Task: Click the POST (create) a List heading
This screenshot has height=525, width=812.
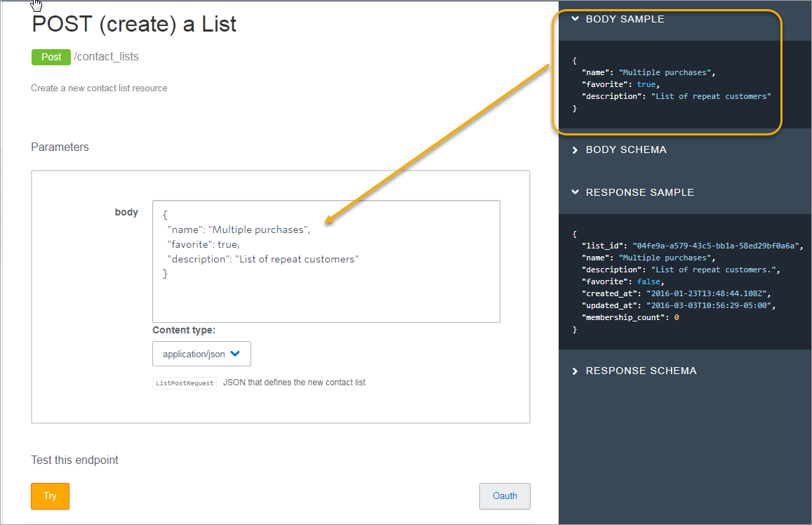Action: (133, 23)
